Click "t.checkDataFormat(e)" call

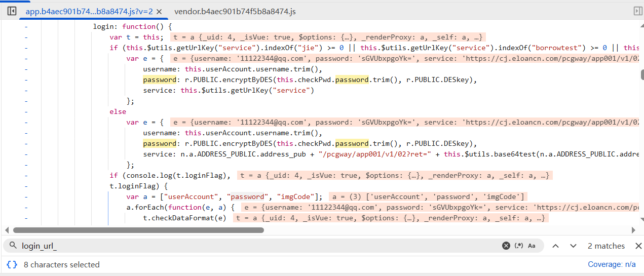point(185,218)
